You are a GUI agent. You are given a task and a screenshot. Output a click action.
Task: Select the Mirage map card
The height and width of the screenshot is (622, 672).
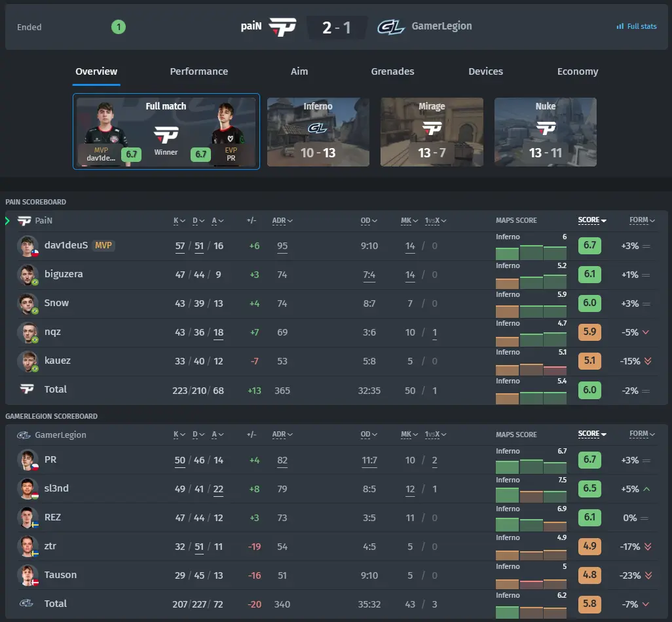[432, 132]
